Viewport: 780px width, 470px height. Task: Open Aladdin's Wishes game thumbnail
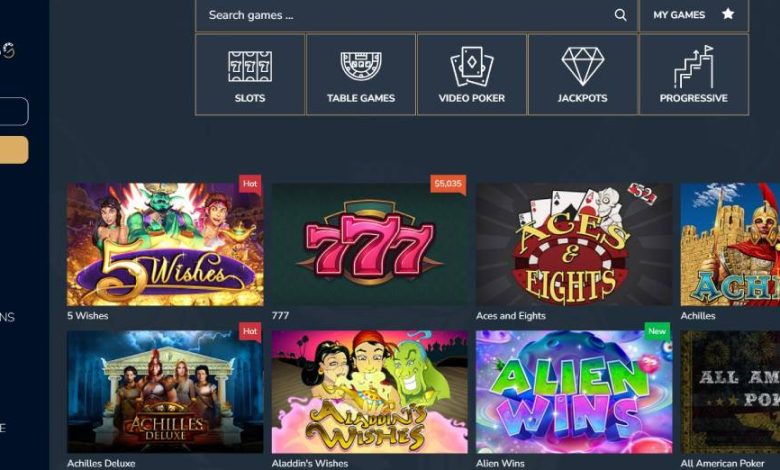(x=370, y=392)
